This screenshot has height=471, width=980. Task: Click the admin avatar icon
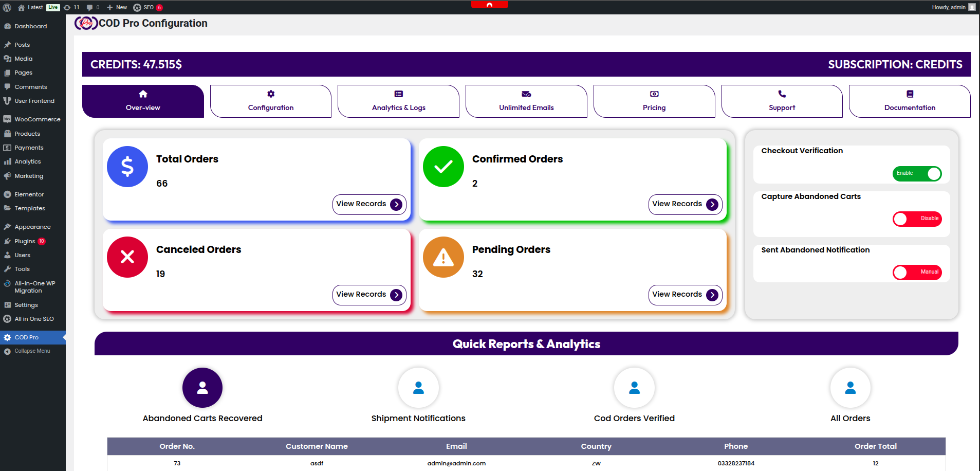click(x=972, y=7)
